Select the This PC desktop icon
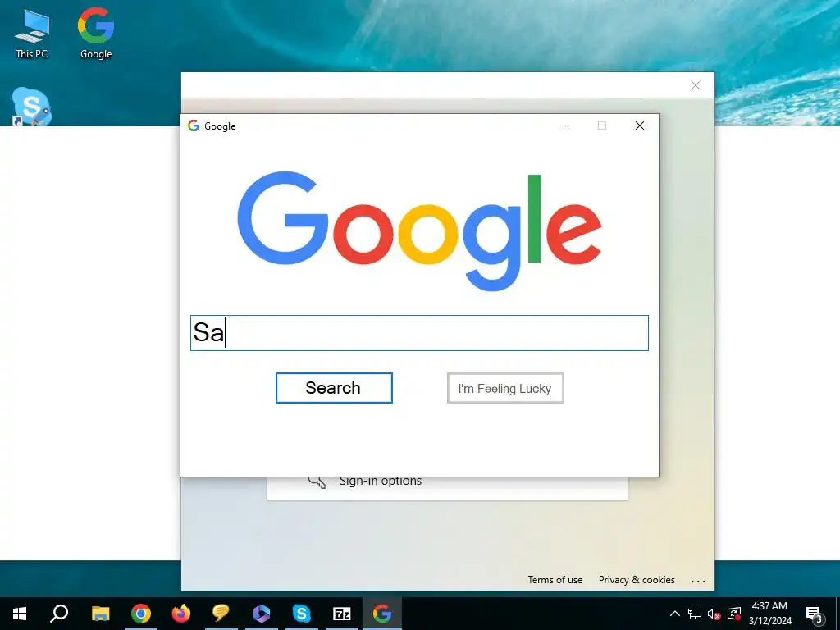Screen dimensions: 840x630 32,34
